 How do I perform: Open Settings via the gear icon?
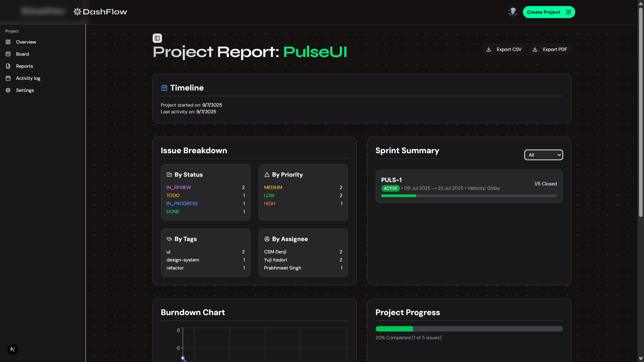tap(8, 90)
